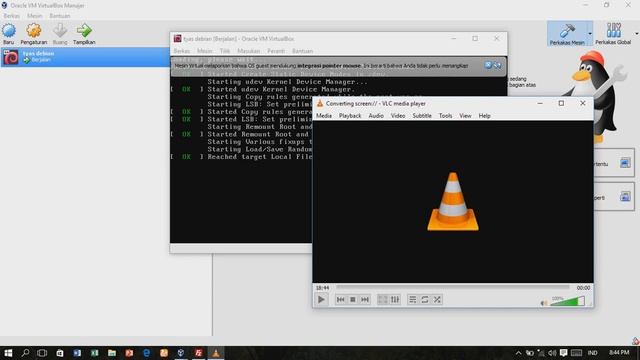Image resolution: width=640 pixels, height=360 pixels.
Task: Toggle VLC random shuffle mode
Action: coord(437,300)
